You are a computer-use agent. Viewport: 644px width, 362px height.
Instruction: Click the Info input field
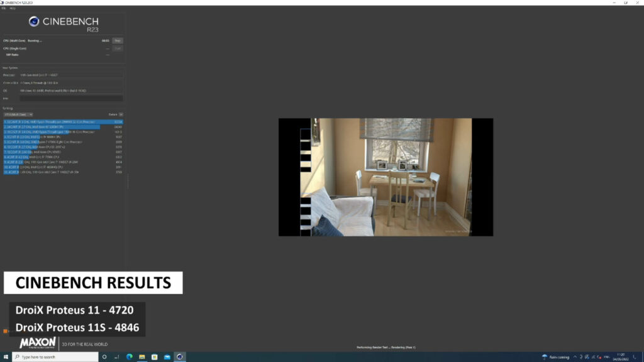point(72,99)
